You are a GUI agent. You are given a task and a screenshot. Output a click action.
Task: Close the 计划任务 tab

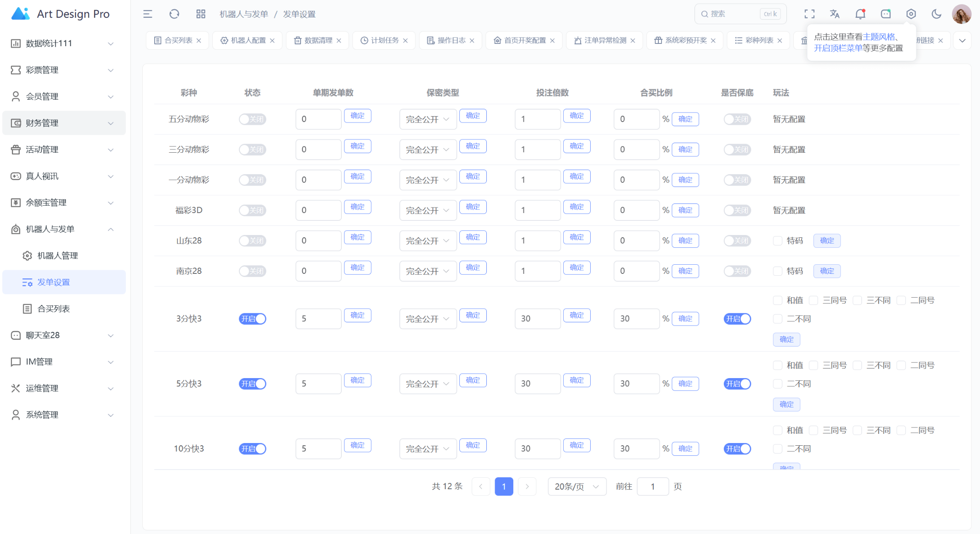click(405, 40)
